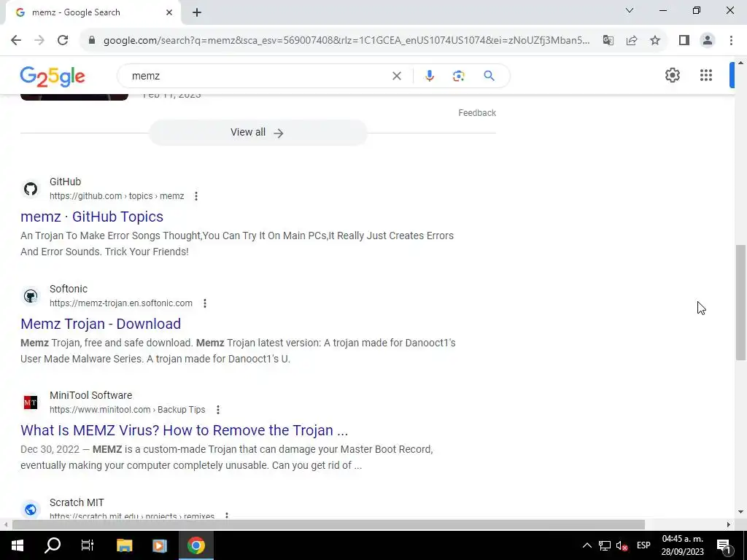The image size is (747, 560).
Task: Click the scroll right arrow
Action: click(729, 525)
